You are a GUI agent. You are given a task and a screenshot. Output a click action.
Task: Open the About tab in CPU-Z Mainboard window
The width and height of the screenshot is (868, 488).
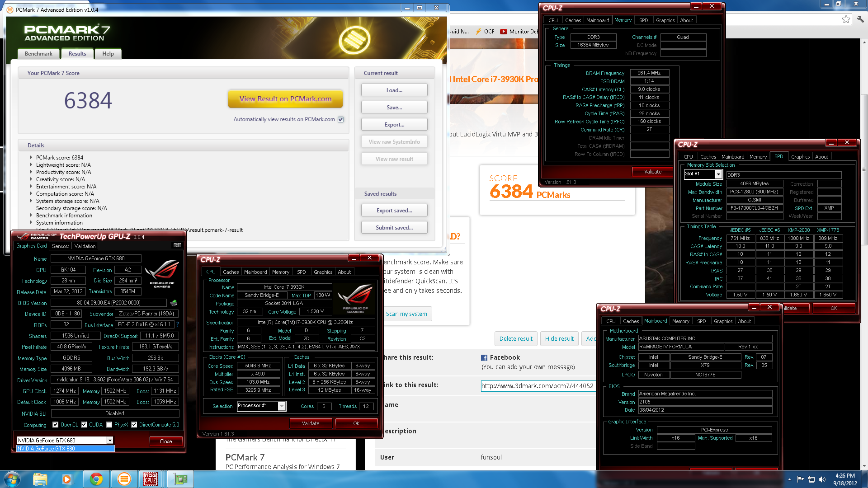coord(744,321)
